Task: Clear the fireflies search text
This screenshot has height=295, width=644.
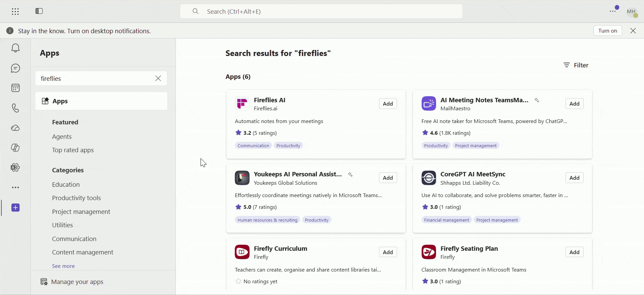Action: [x=158, y=78]
